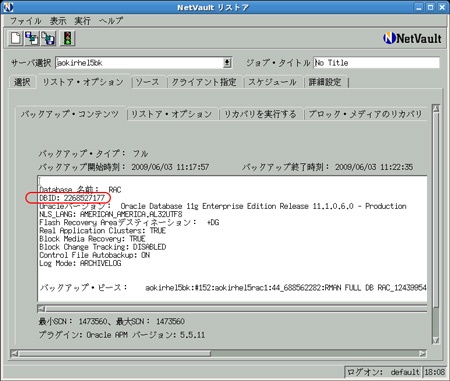
Task: Expand the サーバ選択 dropdown arrow
Action: [227, 63]
